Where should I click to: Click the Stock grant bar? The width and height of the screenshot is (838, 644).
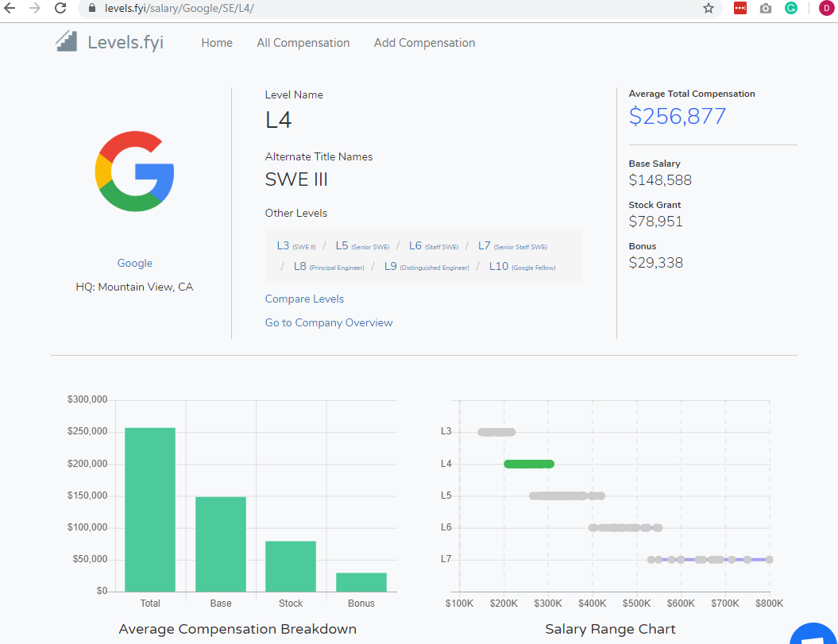(291, 566)
